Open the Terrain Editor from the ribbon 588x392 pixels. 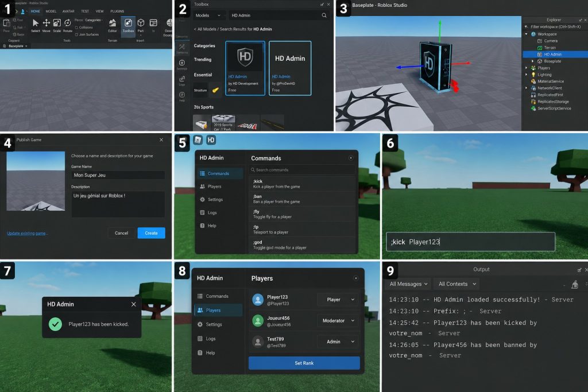[x=113, y=25]
